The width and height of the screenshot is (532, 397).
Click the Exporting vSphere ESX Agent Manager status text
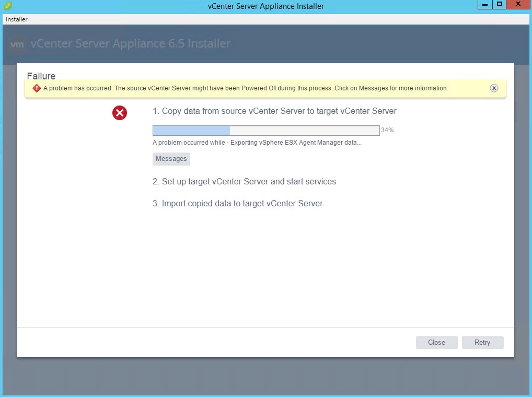point(257,143)
